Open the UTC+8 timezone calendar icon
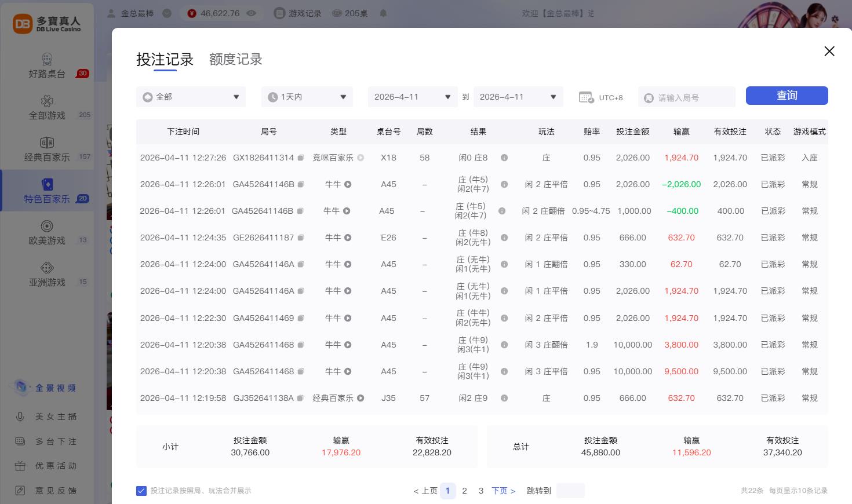The image size is (852, 504). [586, 97]
